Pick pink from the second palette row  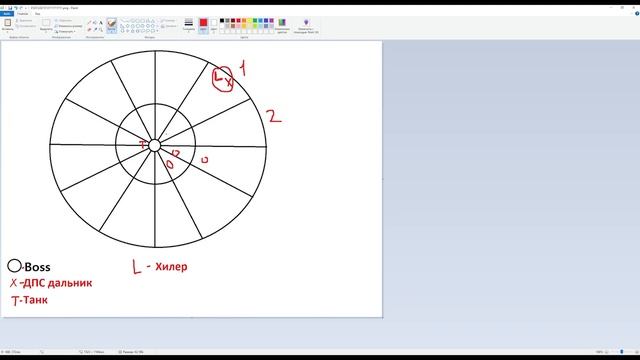tap(238, 26)
